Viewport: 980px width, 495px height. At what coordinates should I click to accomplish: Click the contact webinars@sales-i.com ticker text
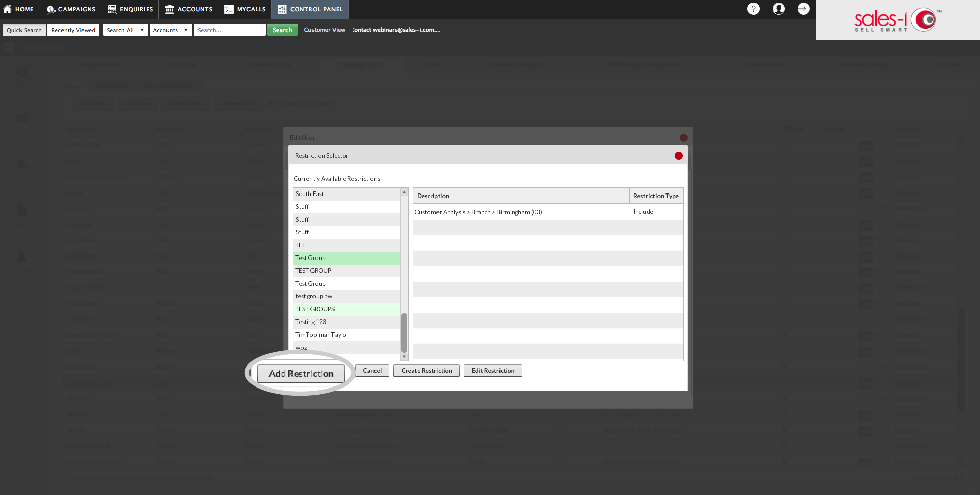(396, 30)
